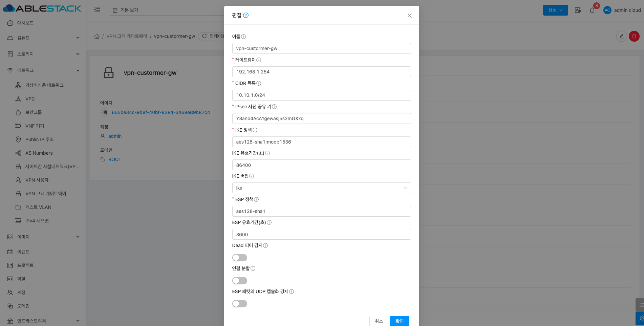Click the red delete trash icon
Viewport: 644px width, 326px height.
click(634, 36)
